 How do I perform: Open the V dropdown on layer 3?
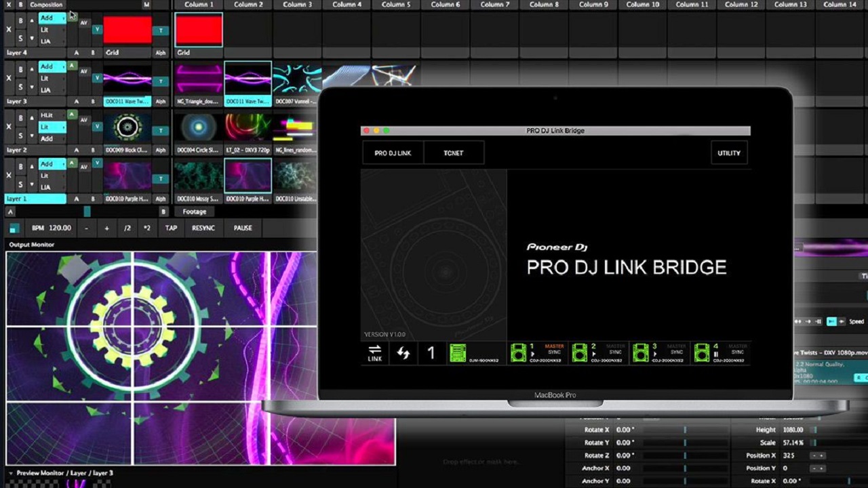tap(98, 78)
